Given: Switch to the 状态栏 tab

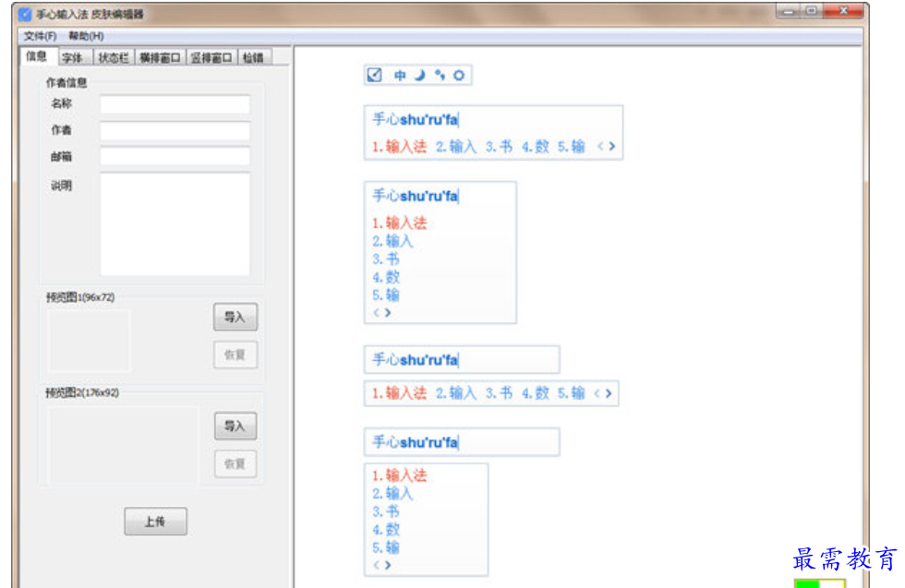Looking at the screenshot, I should 113,58.
